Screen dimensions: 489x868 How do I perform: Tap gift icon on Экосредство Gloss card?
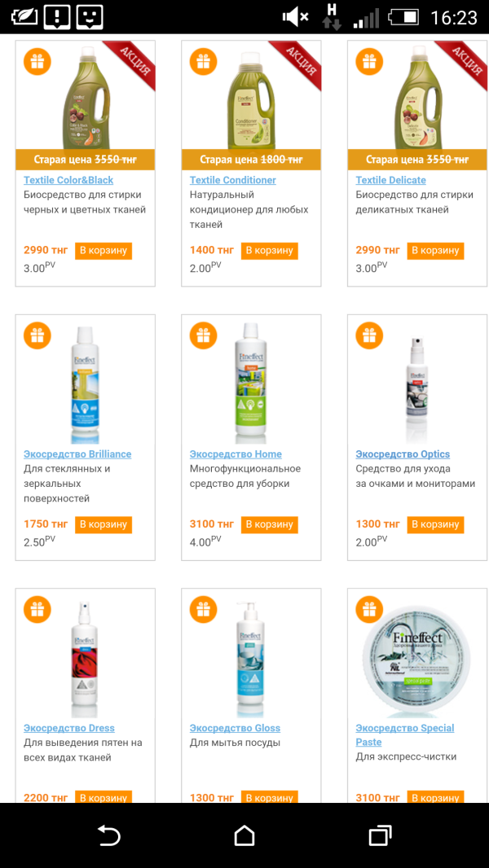click(204, 609)
